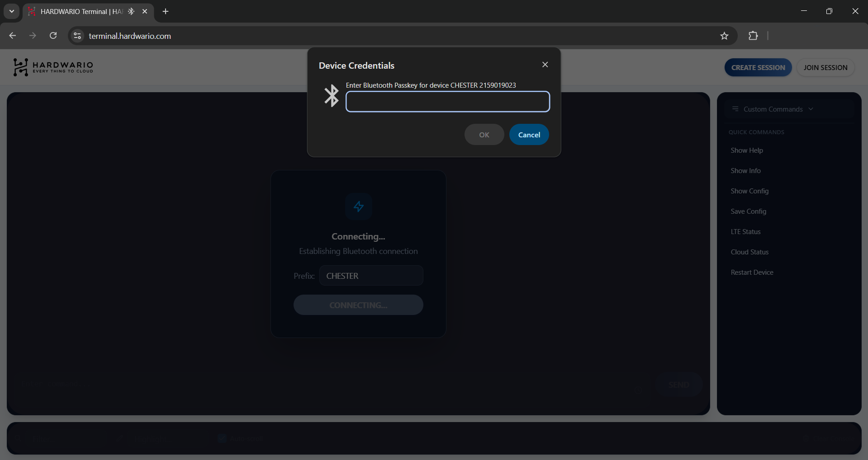The image size is (868, 460).
Task: Expand the Custom Commands dropdown
Action: click(773, 109)
